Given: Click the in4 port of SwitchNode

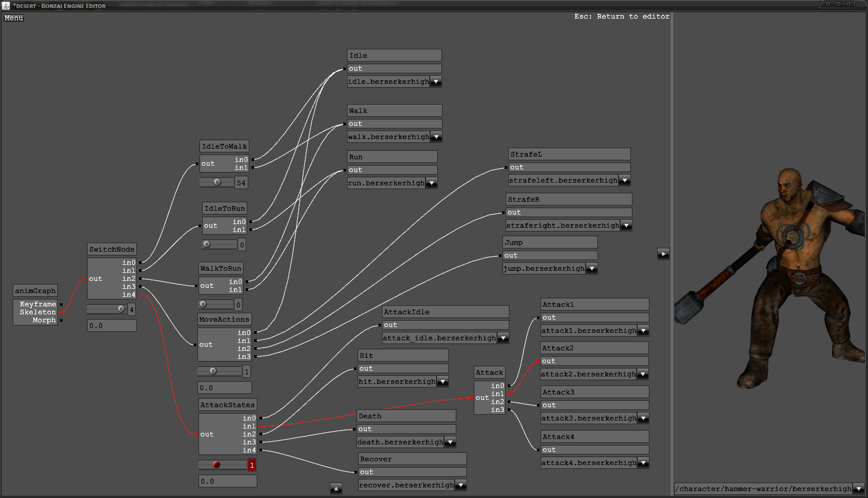Looking at the screenshot, I should [141, 295].
